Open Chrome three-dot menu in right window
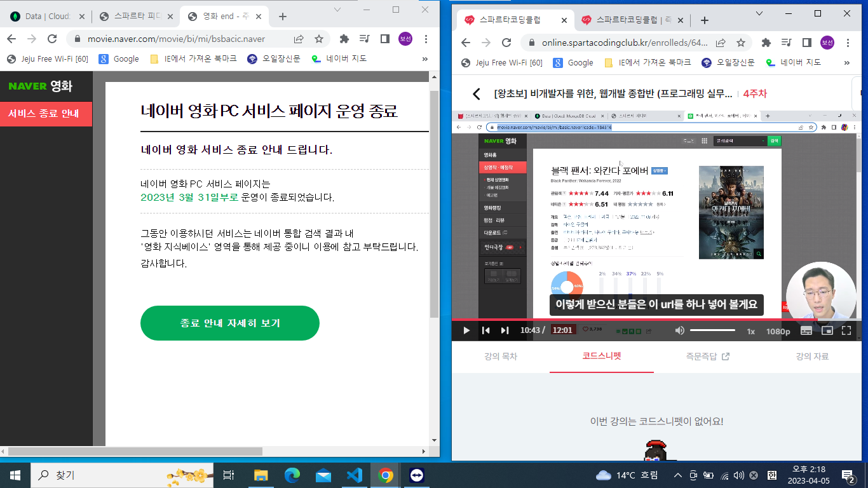 (848, 43)
